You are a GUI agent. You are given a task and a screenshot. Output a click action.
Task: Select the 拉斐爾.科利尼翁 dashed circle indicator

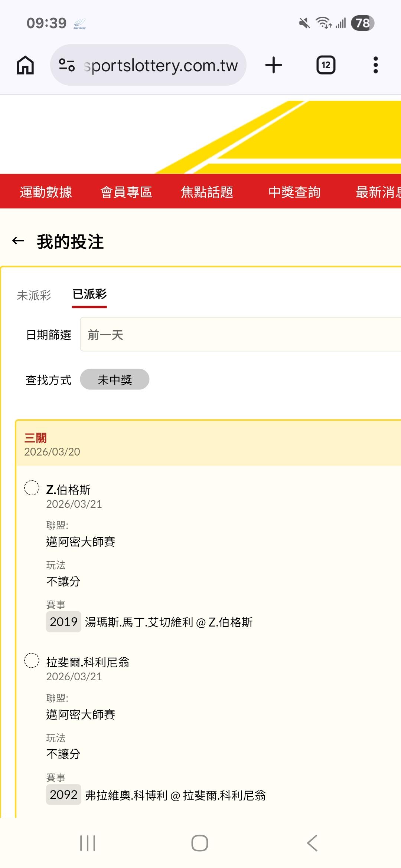click(x=32, y=660)
